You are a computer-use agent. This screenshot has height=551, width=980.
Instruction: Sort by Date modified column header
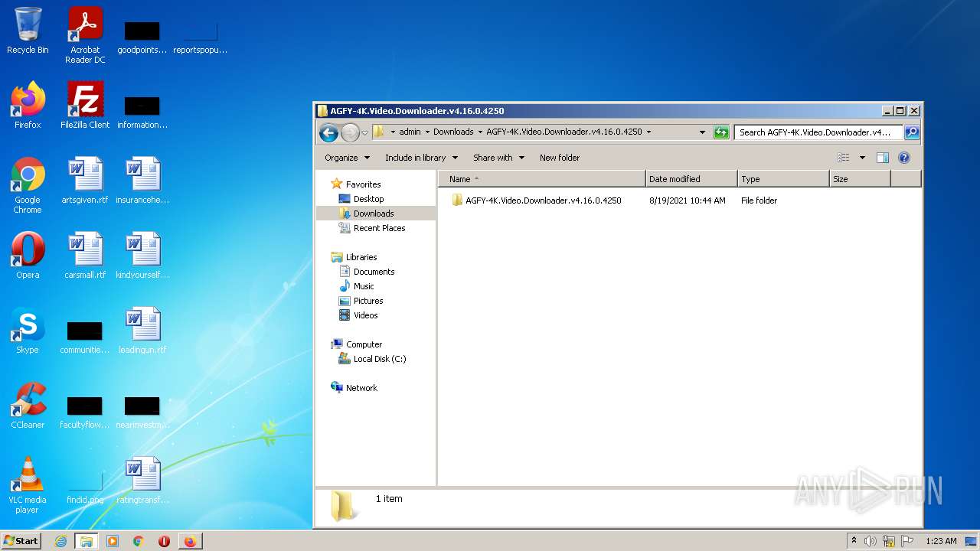coord(691,179)
